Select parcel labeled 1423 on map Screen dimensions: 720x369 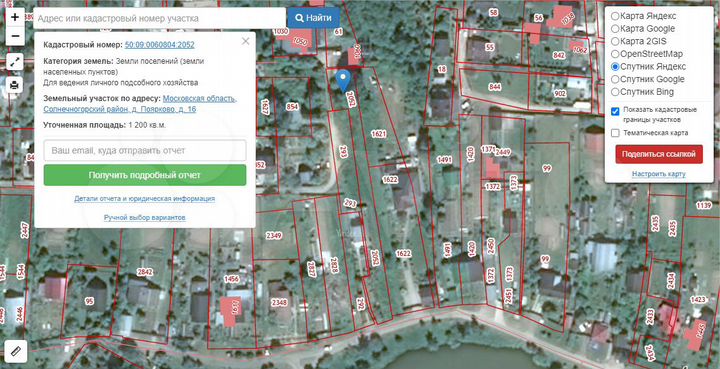click(x=698, y=300)
